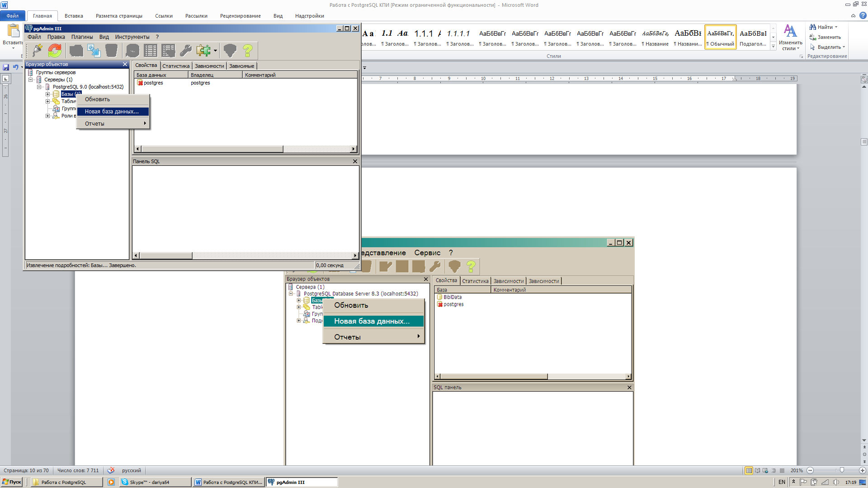Viewport: 868px width, 488px height.
Task: Click the guru hint icon in pgAdmin toolbar
Action: 230,51
